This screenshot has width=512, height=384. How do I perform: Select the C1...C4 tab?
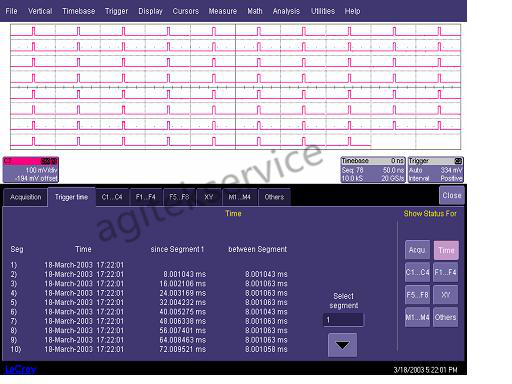(x=112, y=197)
